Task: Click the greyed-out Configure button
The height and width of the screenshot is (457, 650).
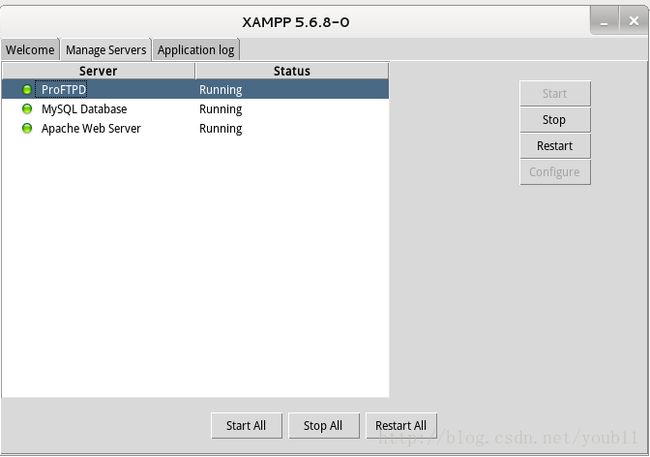Action: [555, 172]
